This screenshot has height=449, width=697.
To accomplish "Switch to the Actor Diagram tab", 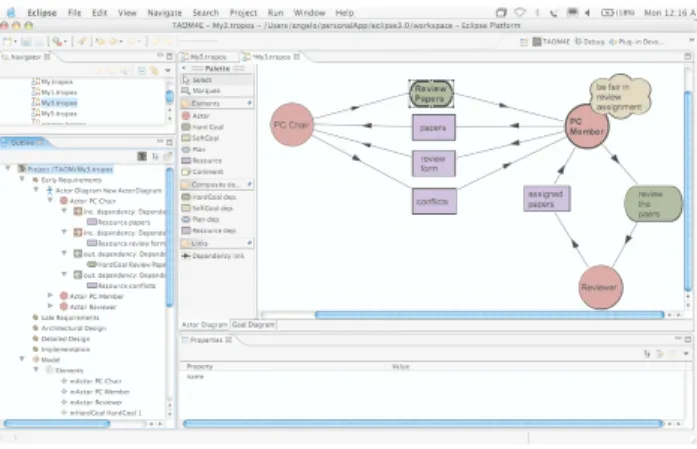I will (204, 325).
